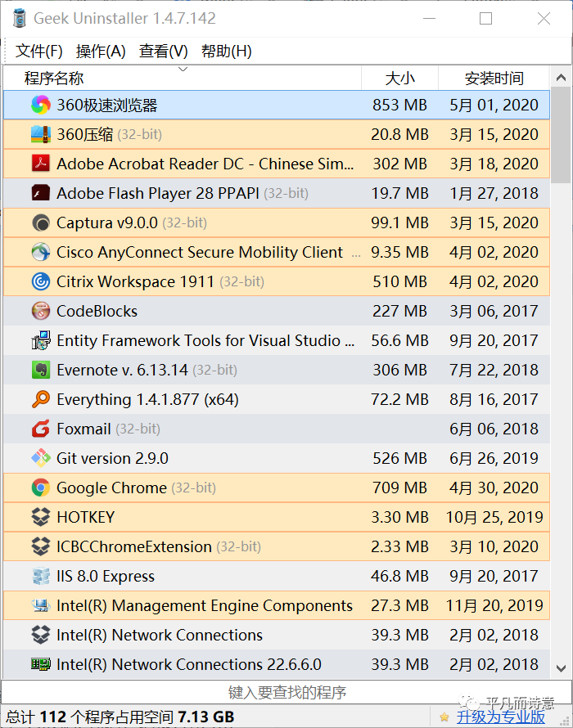Screen dimensions: 573x728
Task: Open the 文件(F) menu
Action: click(x=39, y=51)
